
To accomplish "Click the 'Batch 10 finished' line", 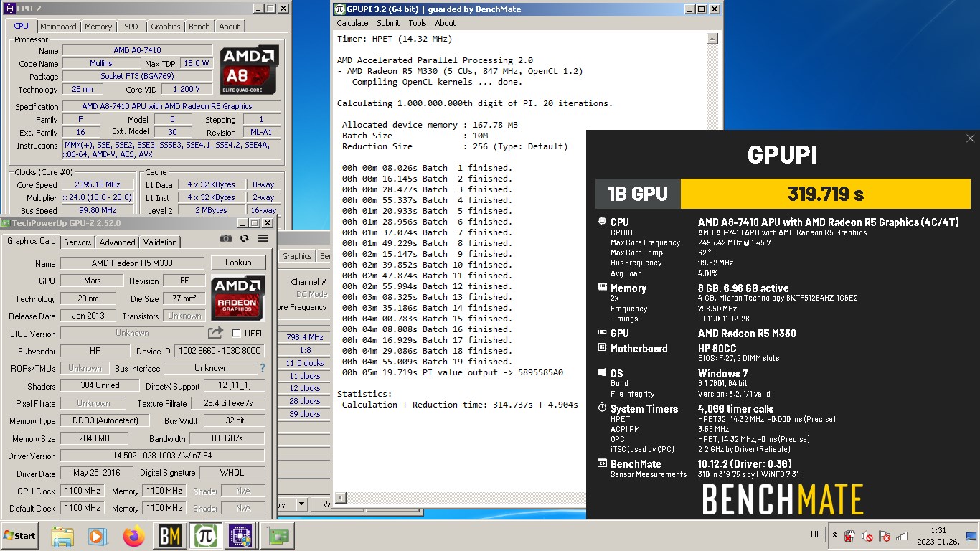I will [x=427, y=265].
